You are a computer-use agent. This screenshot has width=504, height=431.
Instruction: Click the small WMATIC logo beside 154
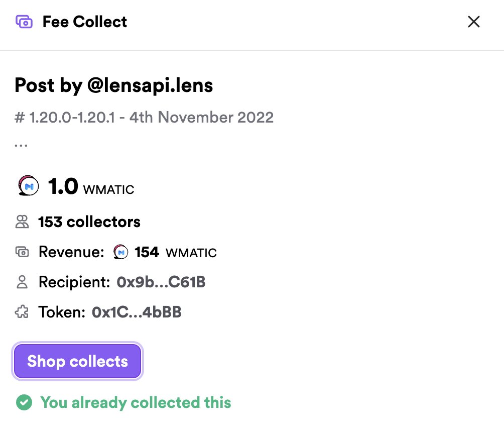coord(121,252)
